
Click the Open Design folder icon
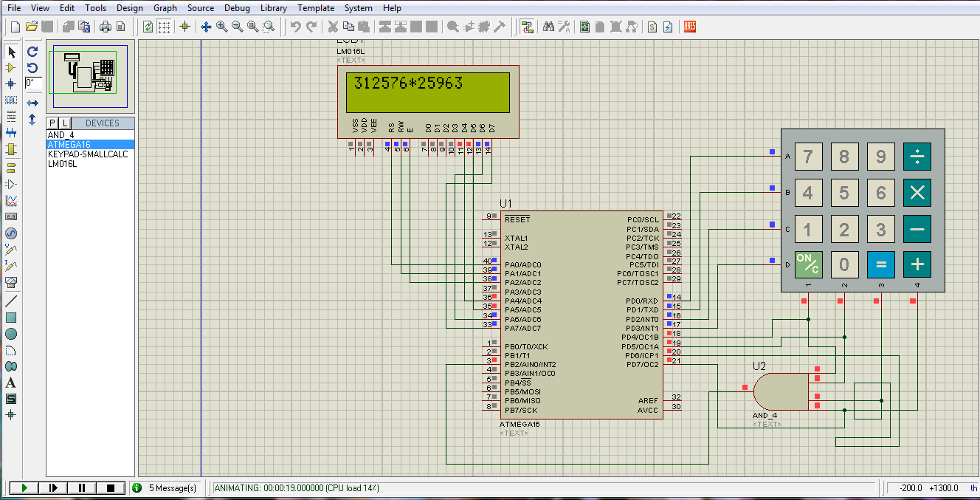point(31,27)
